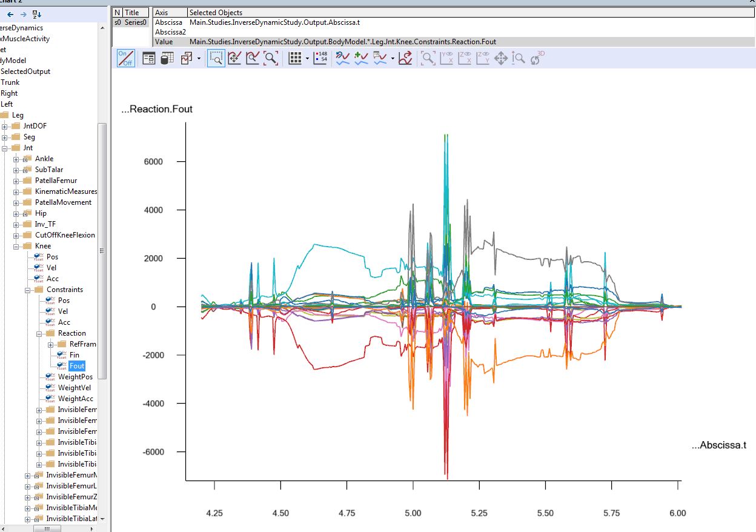Select the rectangle zoom tool
756x532 pixels.
pyautogui.click(x=216, y=58)
